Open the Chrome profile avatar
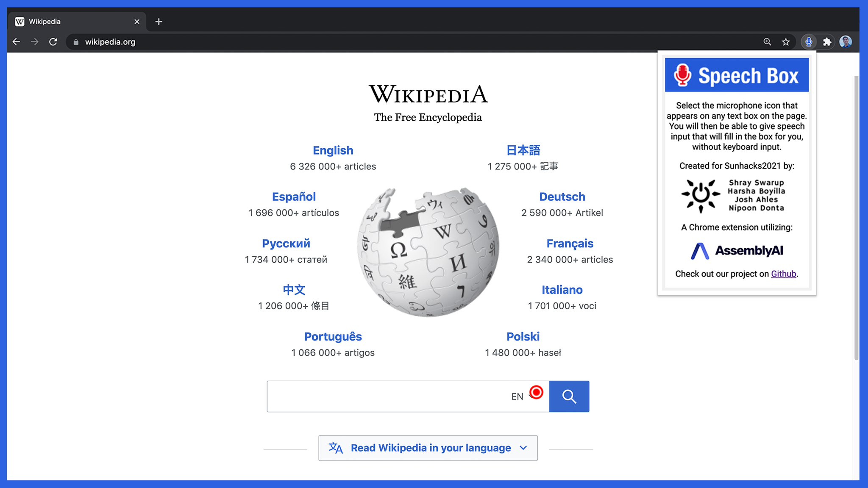 846,42
